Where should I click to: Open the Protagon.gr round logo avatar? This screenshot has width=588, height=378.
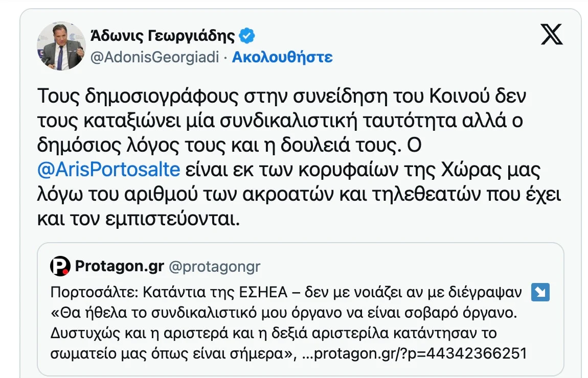[x=60, y=266]
